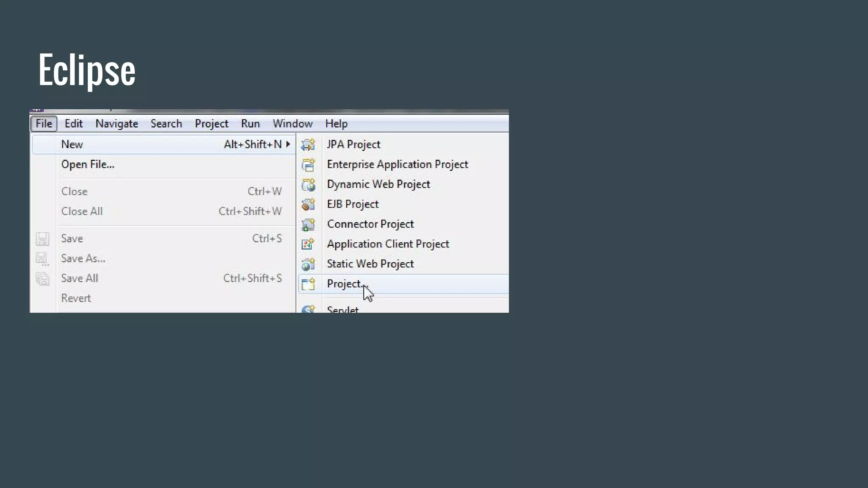868x488 pixels.
Task: Click the Save All stacked disks icon
Action: 42,279
